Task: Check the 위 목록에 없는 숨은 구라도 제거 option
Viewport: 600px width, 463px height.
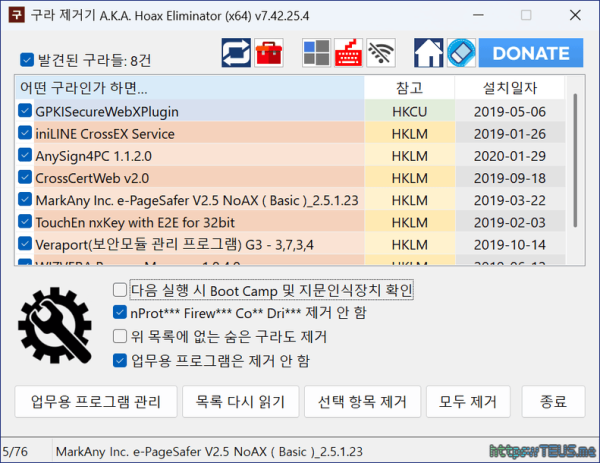Action: (121, 336)
